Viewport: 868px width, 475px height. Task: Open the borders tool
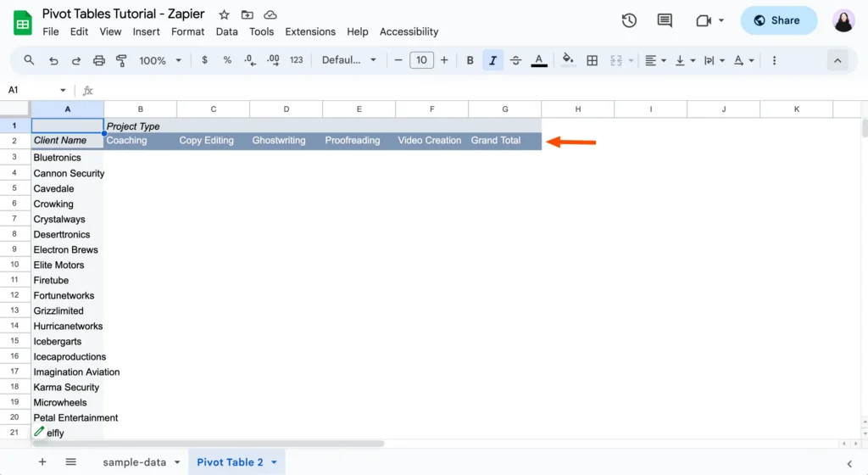point(592,60)
